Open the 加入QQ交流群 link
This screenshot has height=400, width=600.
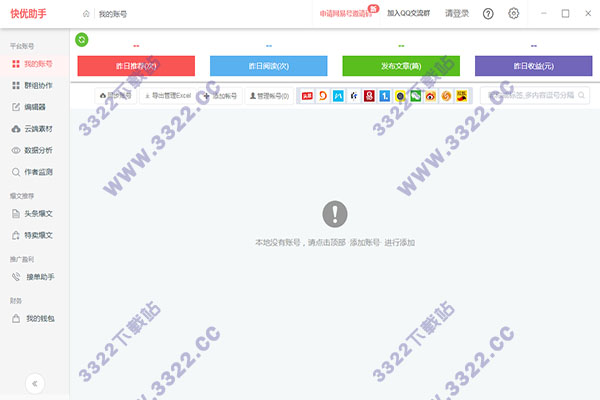pyautogui.click(x=409, y=13)
